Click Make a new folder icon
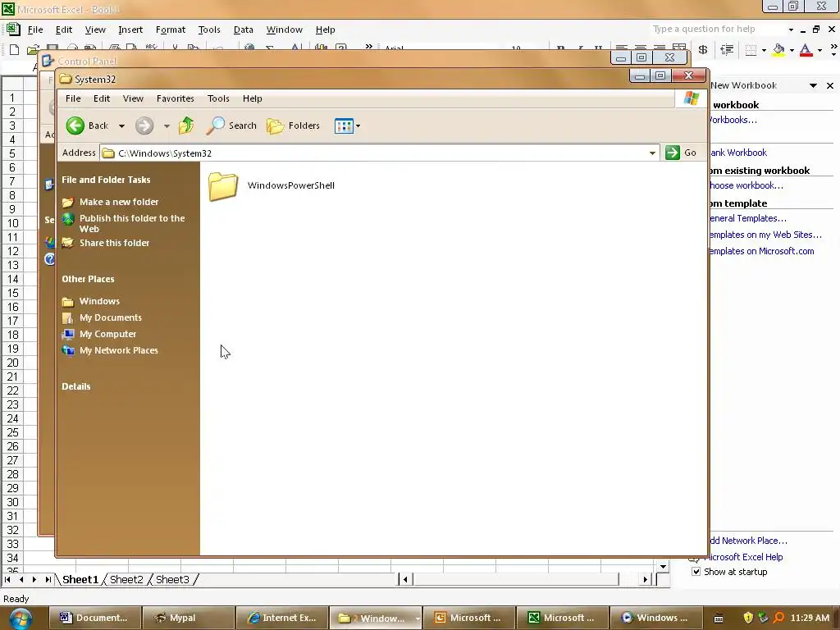Screen dimensions: 840x630 pos(67,202)
